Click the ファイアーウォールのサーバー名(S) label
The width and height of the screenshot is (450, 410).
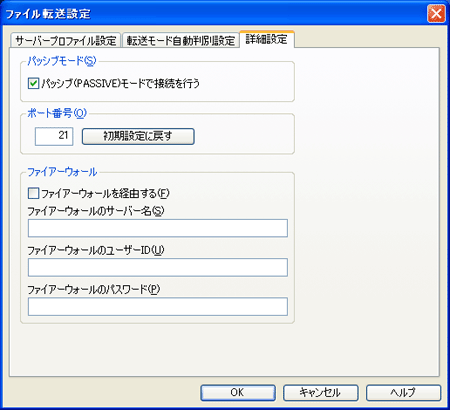point(96,211)
